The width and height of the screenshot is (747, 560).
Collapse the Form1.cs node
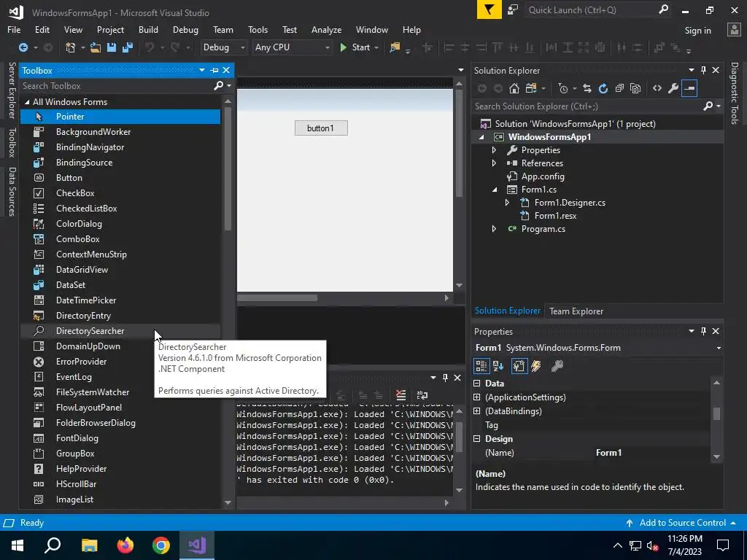coord(495,190)
